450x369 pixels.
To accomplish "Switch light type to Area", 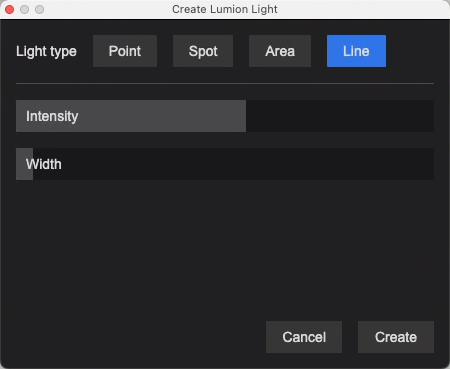I will coord(280,51).
